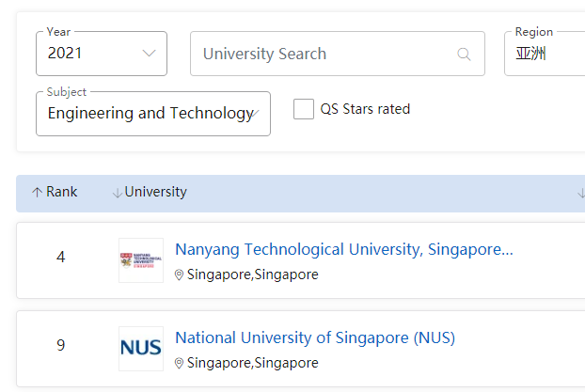Click the NUS logo thumbnail

pyautogui.click(x=140, y=349)
